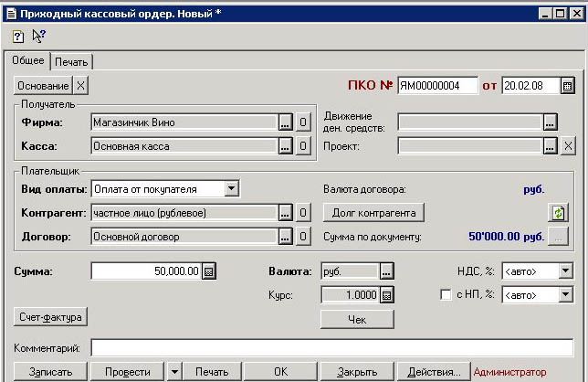Switch to the Печать tab

click(x=71, y=61)
